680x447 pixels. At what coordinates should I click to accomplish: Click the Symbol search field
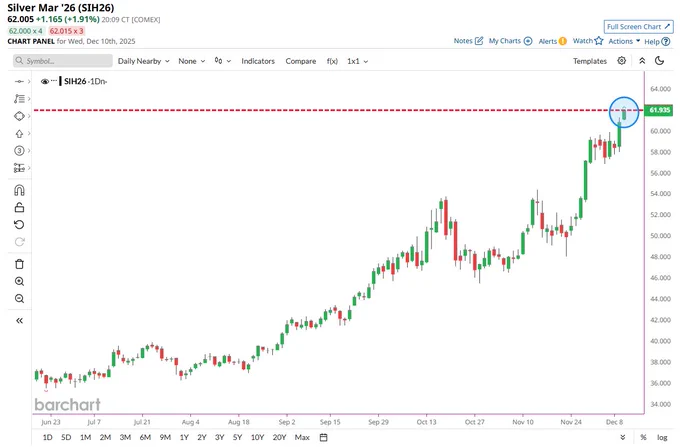[x=62, y=61]
